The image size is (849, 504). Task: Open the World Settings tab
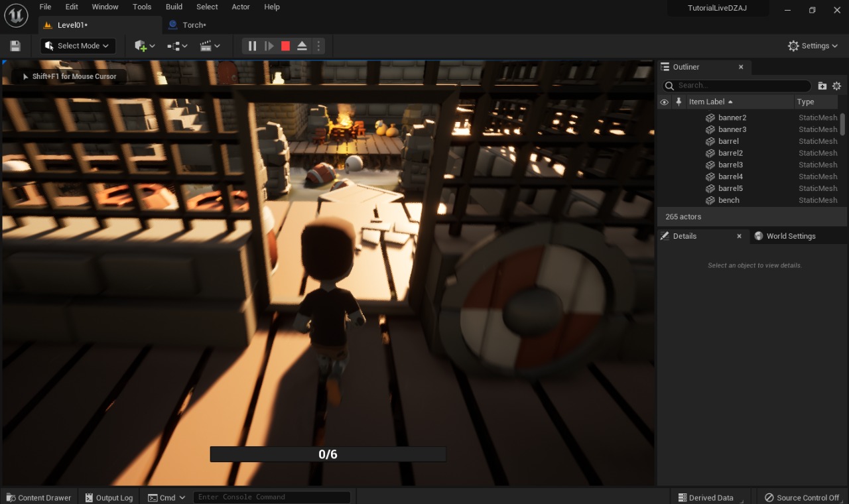pos(791,235)
